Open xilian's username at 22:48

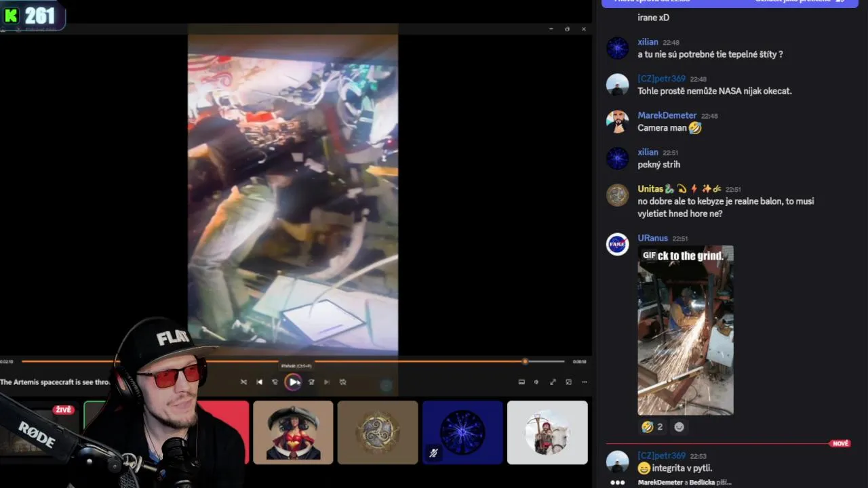click(648, 42)
